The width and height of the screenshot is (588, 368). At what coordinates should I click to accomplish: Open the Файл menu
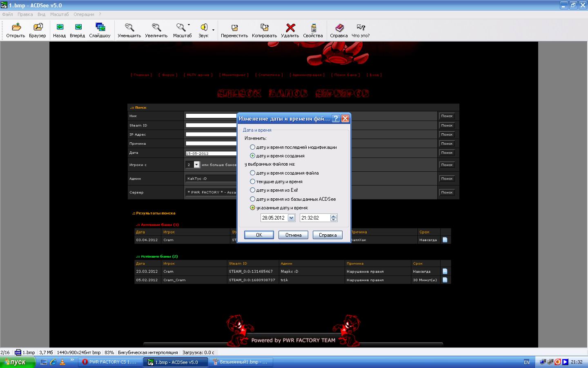[x=8, y=14]
